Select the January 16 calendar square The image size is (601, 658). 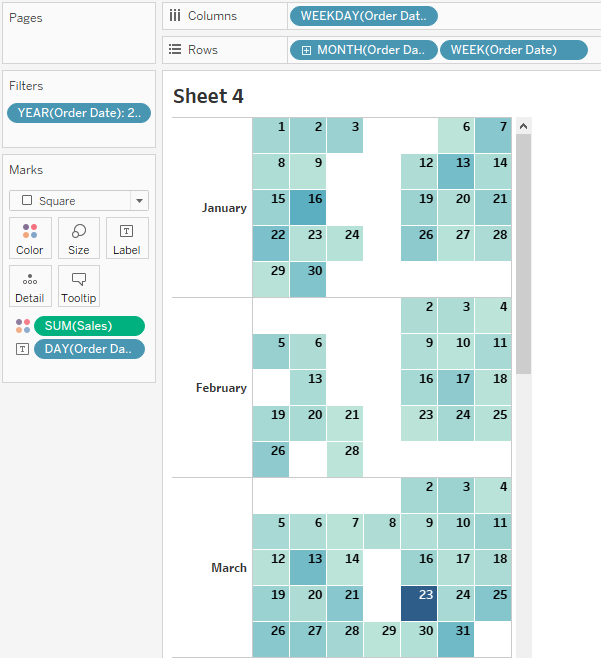(308, 207)
